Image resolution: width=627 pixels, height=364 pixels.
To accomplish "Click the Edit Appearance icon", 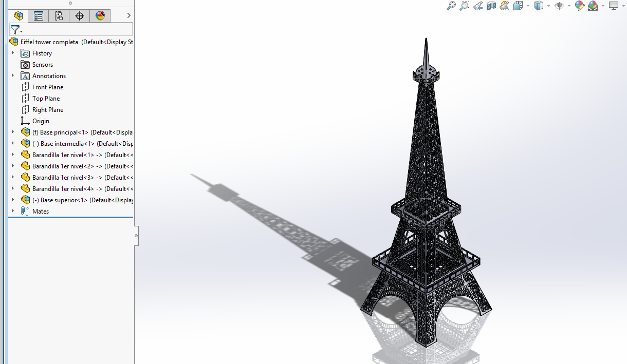I will (579, 6).
